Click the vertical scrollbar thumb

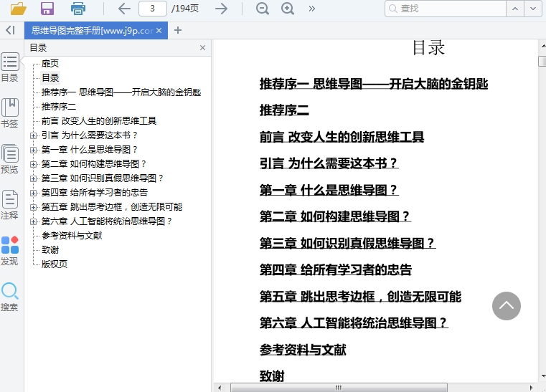pyautogui.click(x=542, y=61)
